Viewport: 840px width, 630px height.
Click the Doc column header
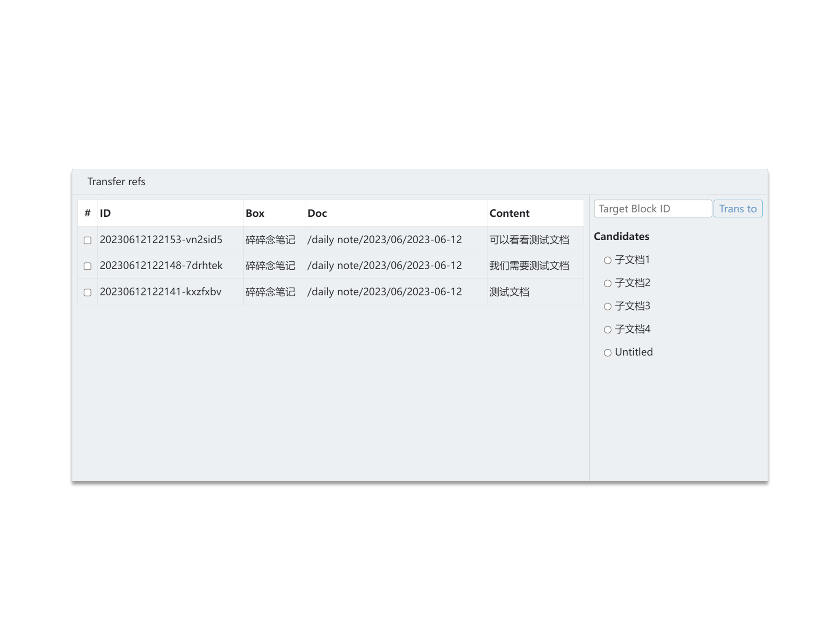pyautogui.click(x=317, y=213)
